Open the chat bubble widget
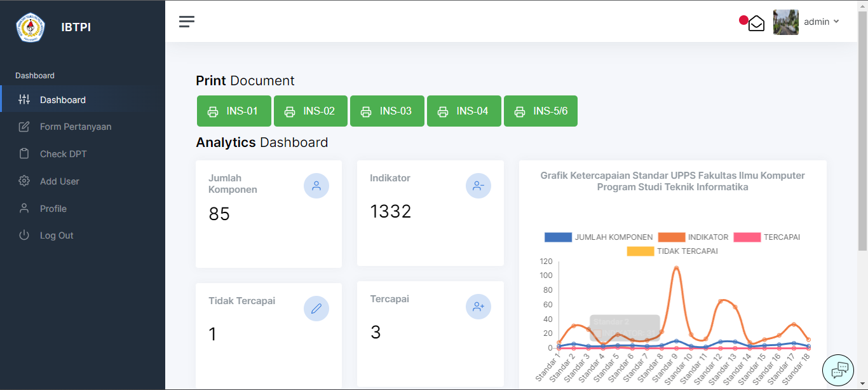 coord(839,370)
